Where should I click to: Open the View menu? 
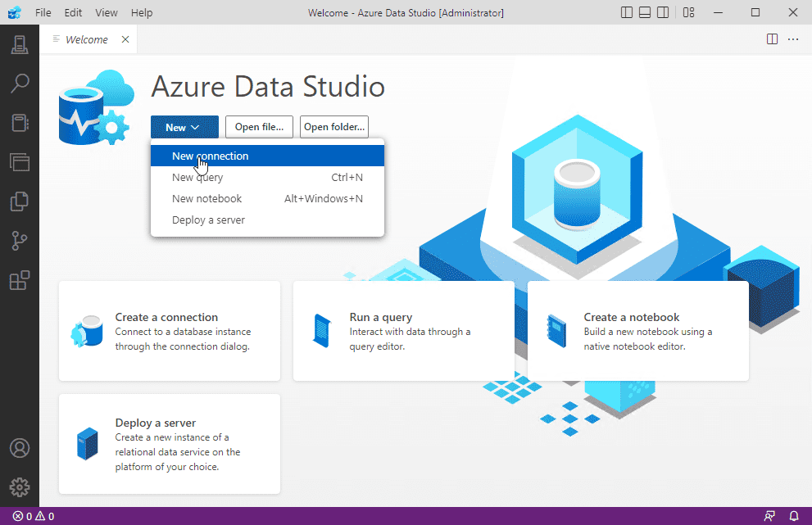coord(107,12)
